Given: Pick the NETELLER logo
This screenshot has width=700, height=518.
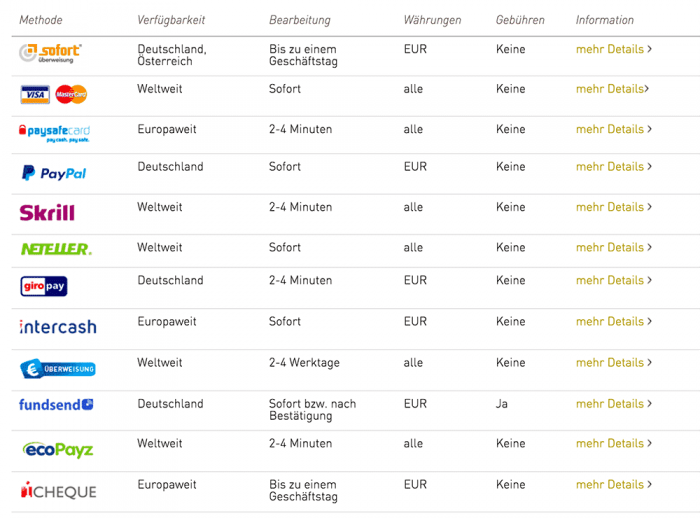Looking at the screenshot, I should click(x=56, y=249).
